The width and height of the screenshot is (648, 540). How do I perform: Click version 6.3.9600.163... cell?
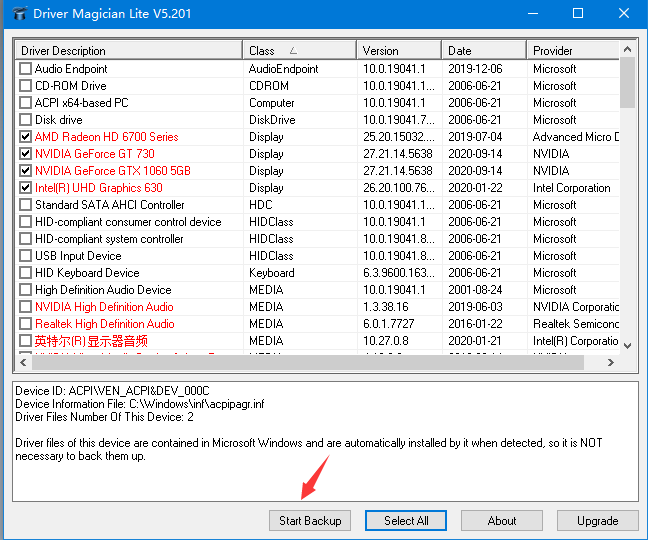coord(399,273)
